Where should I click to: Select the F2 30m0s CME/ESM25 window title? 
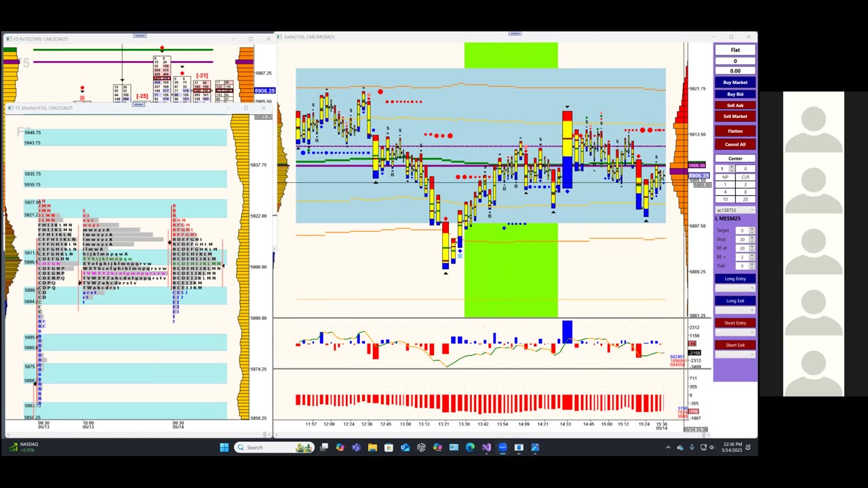click(43, 108)
